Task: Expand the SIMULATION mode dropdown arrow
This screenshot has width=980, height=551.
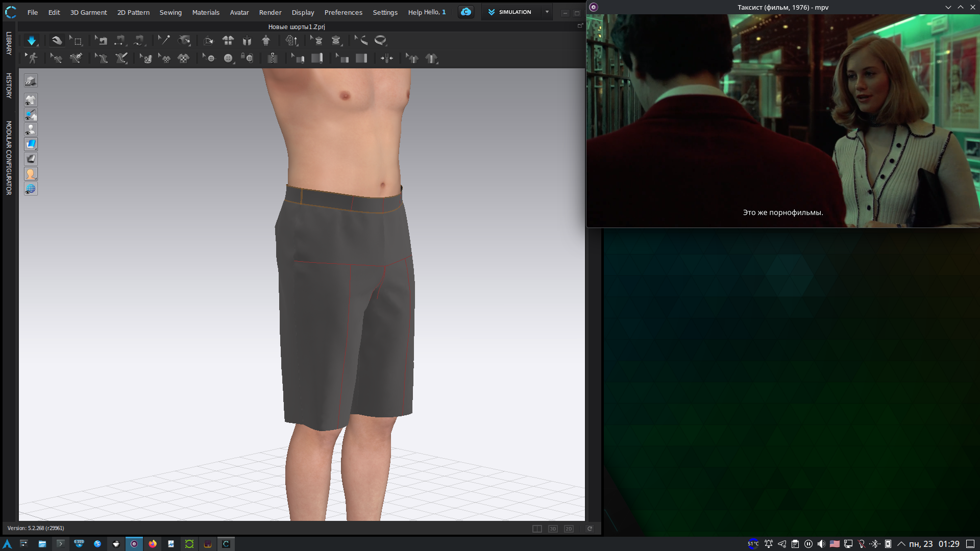Action: (x=547, y=12)
